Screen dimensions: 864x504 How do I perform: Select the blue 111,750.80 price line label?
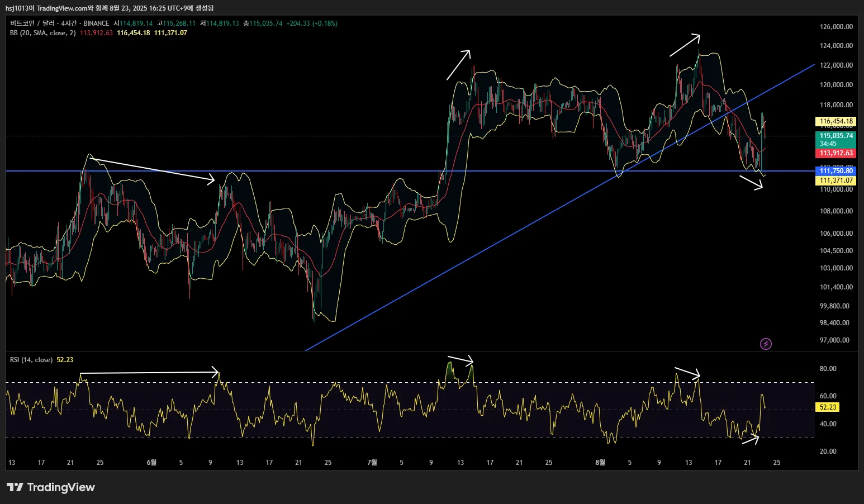[x=835, y=171]
